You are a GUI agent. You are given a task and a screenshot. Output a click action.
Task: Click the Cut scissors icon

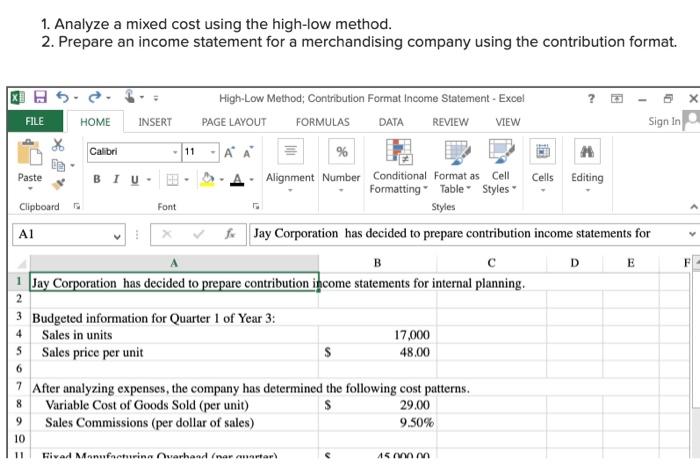coord(58,145)
